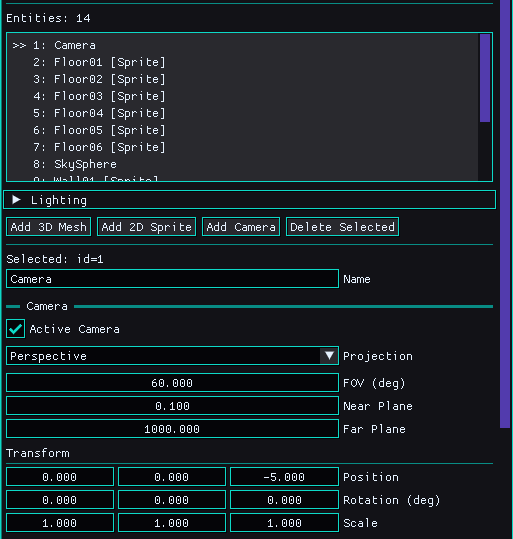Select Floor04 [Sprite] in the list
The image size is (513, 539).
(x=242, y=113)
